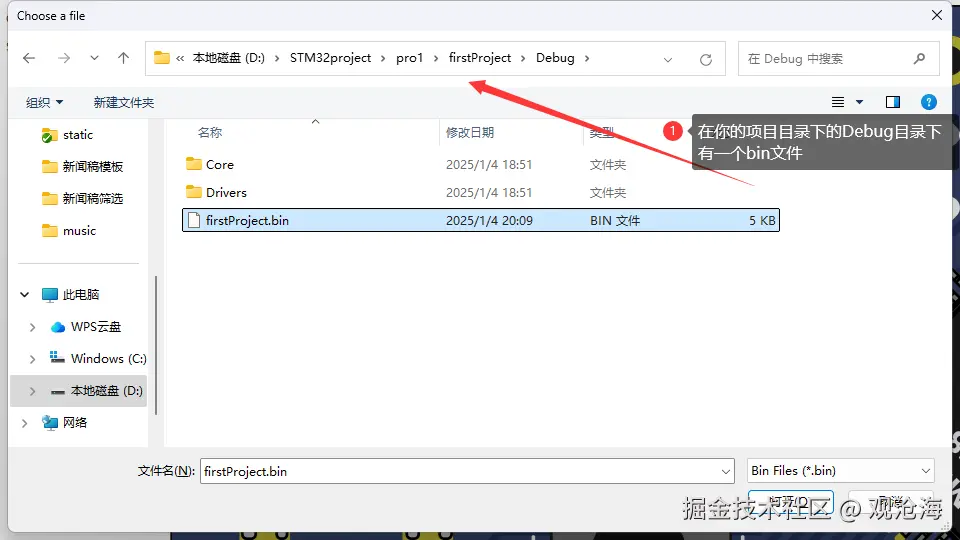
Task: Collapse 此电脑 tree node
Action: pyautogui.click(x=24, y=294)
